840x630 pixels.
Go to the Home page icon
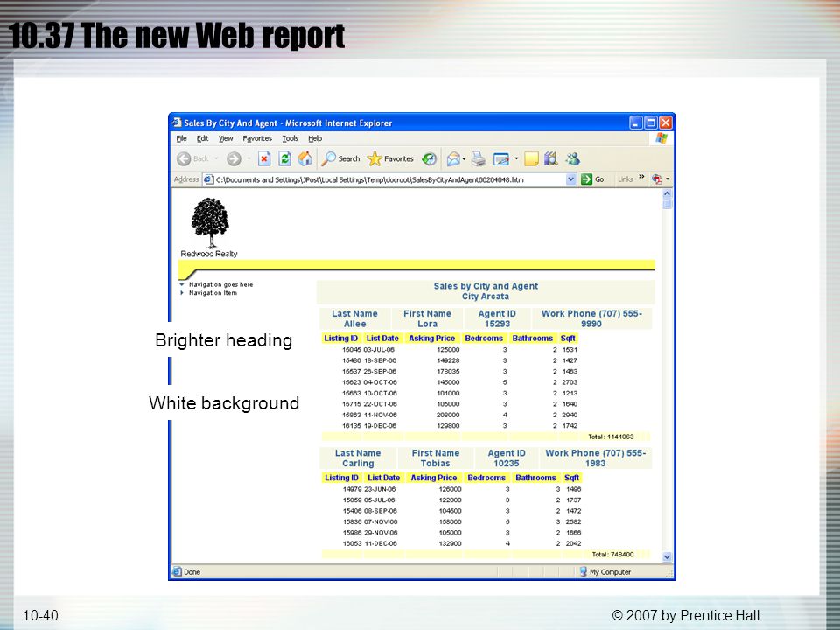point(304,158)
